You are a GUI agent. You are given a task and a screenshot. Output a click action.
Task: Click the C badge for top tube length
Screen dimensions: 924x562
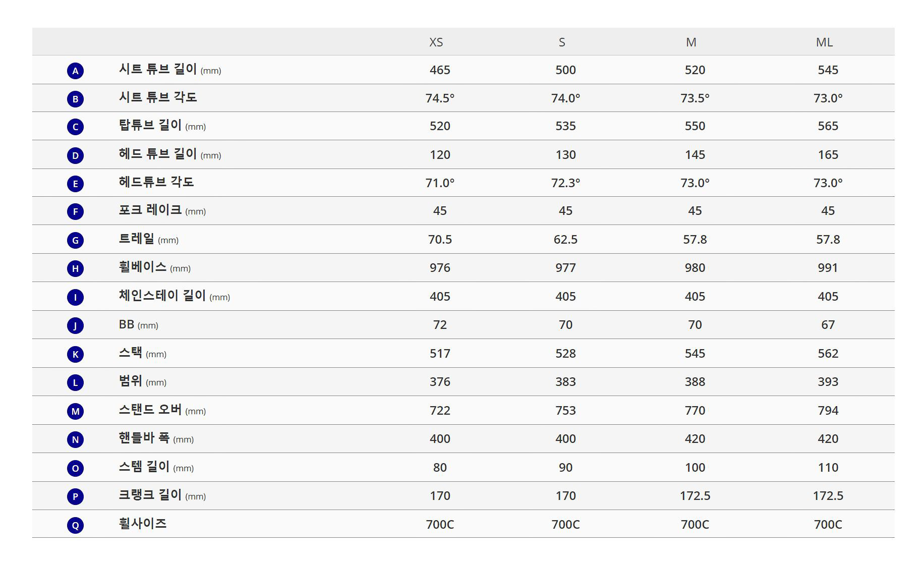pyautogui.click(x=75, y=127)
